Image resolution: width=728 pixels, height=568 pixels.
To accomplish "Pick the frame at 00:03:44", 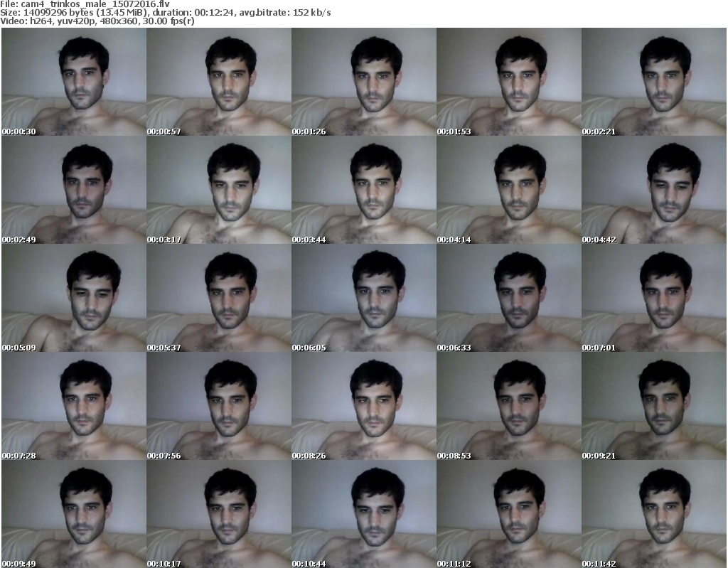I will (x=364, y=190).
